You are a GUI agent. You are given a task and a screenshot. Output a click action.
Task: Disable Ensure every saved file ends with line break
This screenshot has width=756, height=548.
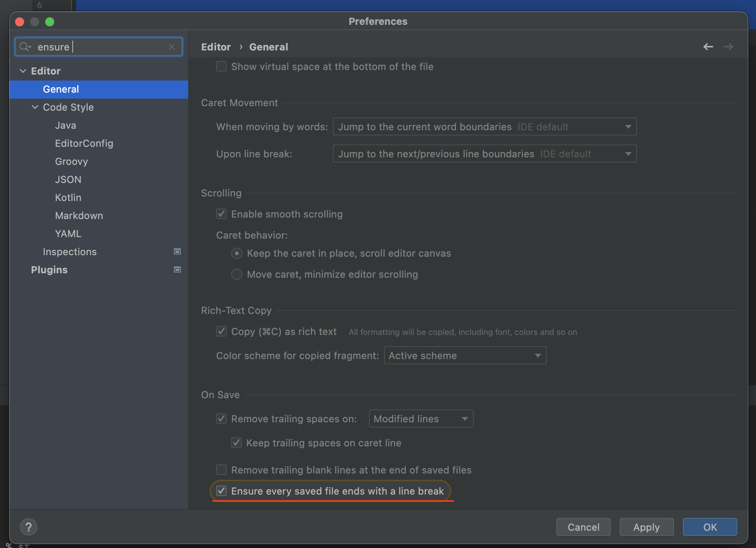coord(221,491)
